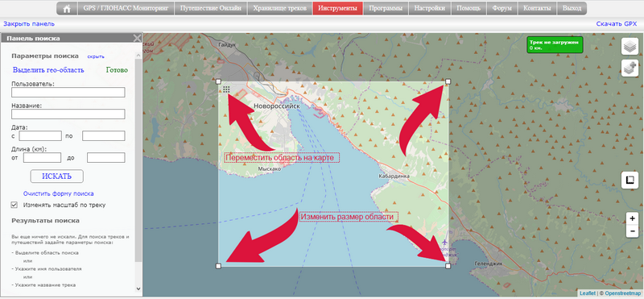
Task: Toggle 'Изменять масштаб по треку' checkbox
Action: pos(14,205)
